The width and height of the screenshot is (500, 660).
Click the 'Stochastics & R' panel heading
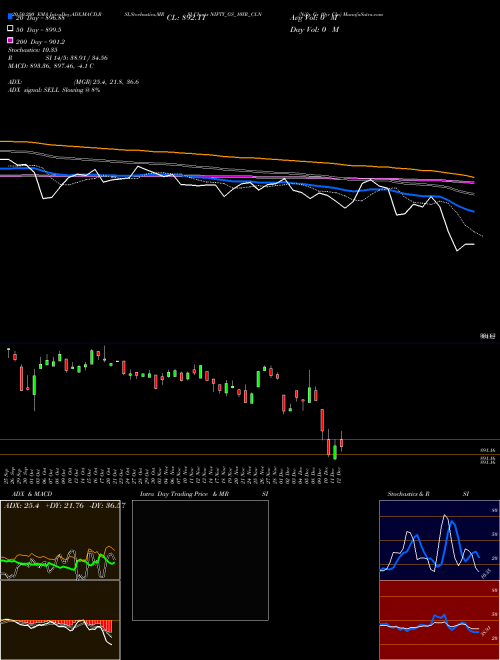[x=408, y=494]
